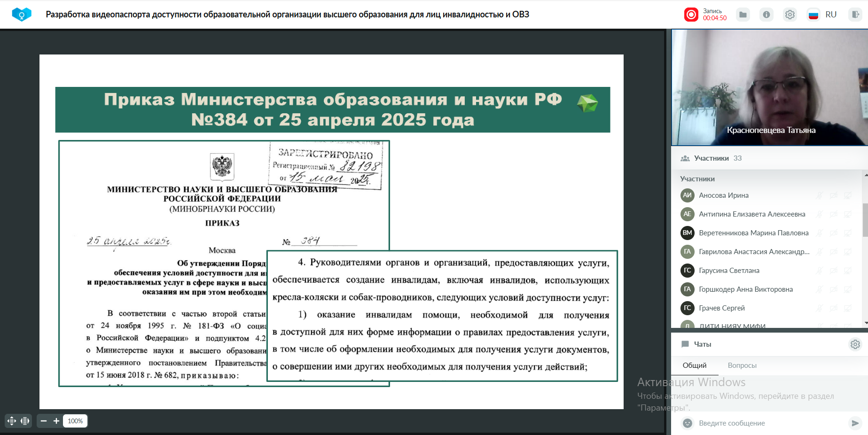The width and height of the screenshot is (868, 435).
Task: Click the Участники list subheading
Action: coord(697,179)
